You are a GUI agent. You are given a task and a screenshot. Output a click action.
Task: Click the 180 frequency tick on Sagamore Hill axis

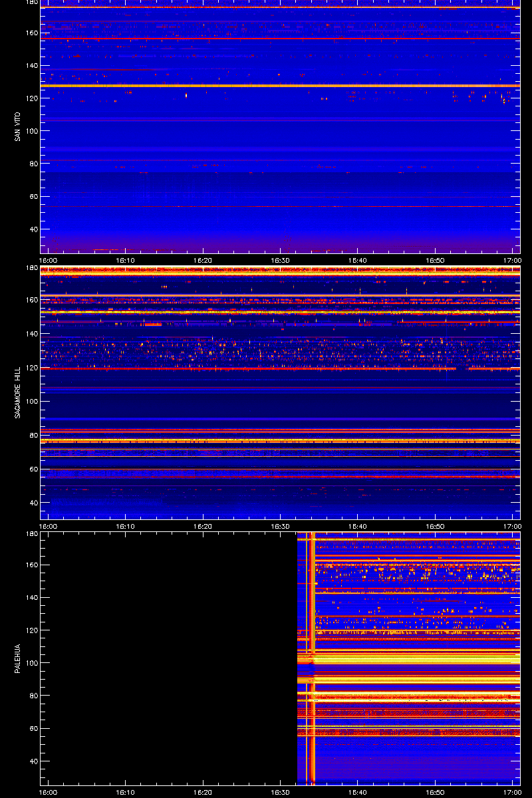pyautogui.click(x=31, y=268)
